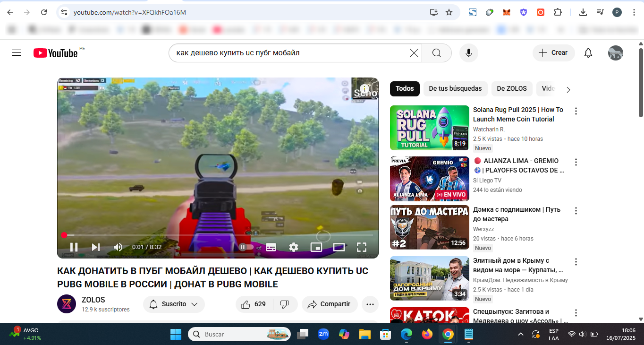Open the media control button
The width and height of the screenshot is (644, 345).
pos(600,12)
